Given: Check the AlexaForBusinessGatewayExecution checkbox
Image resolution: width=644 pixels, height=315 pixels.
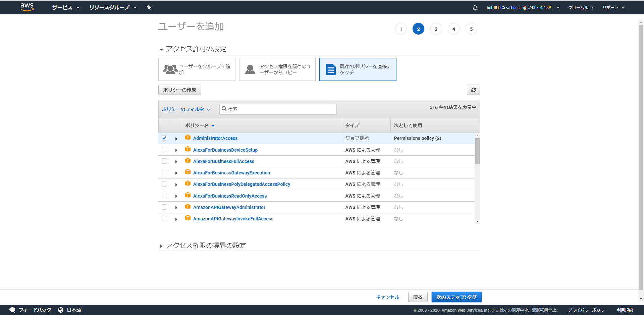Looking at the screenshot, I should pos(164,172).
